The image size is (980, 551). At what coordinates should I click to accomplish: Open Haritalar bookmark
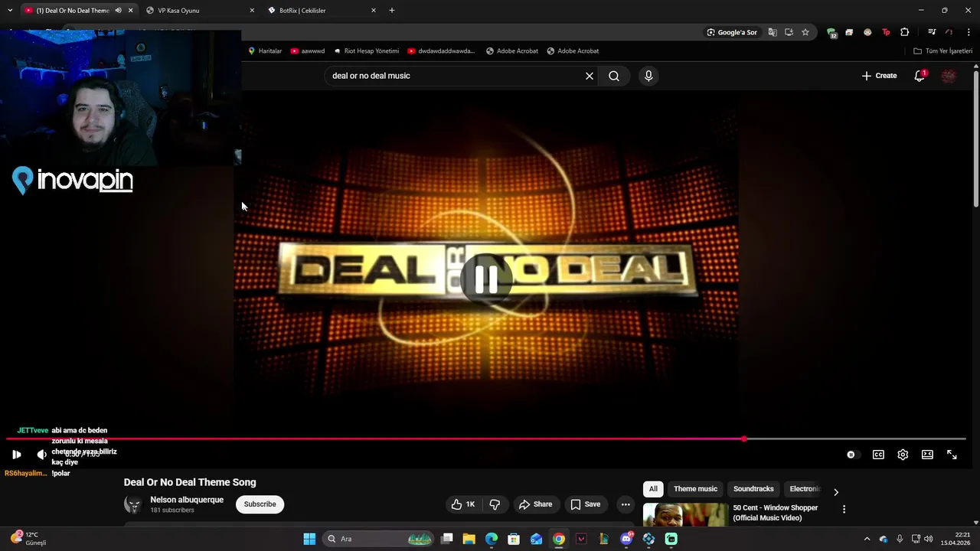pyautogui.click(x=265, y=51)
